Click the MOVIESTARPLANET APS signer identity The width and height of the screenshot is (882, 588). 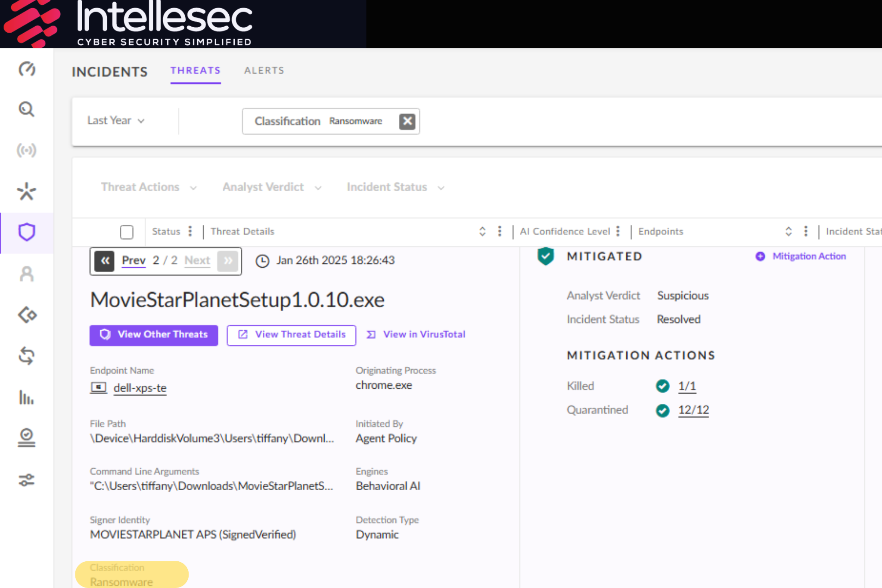coord(193,535)
